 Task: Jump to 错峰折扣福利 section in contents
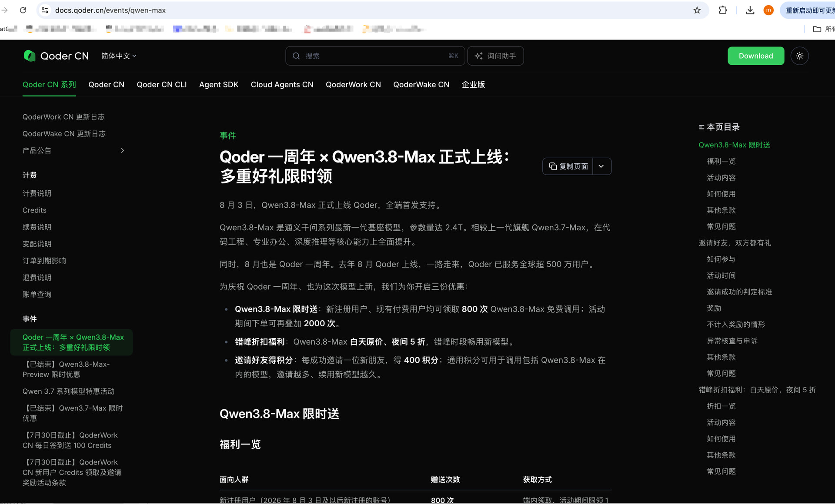(757, 390)
